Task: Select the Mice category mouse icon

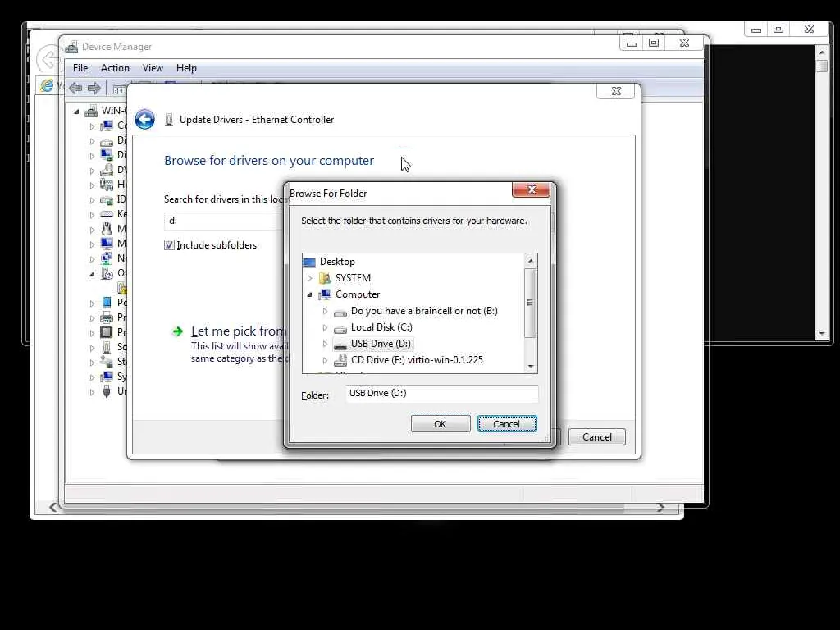Action: tap(107, 229)
